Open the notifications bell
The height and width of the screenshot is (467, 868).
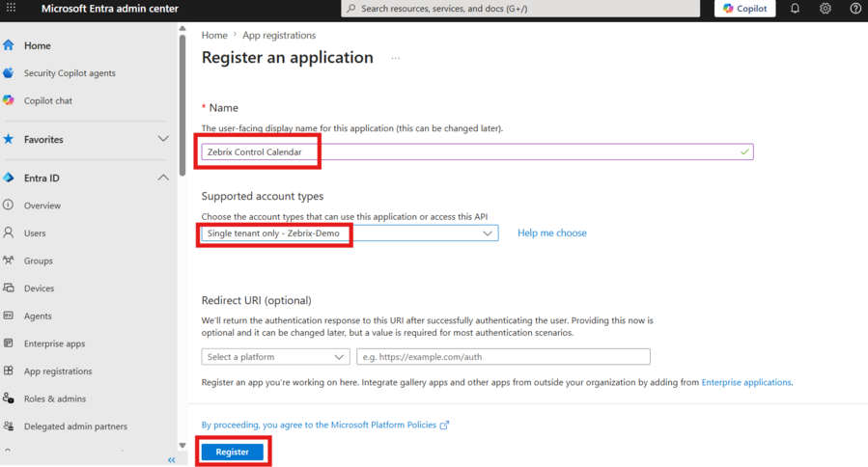pos(795,9)
